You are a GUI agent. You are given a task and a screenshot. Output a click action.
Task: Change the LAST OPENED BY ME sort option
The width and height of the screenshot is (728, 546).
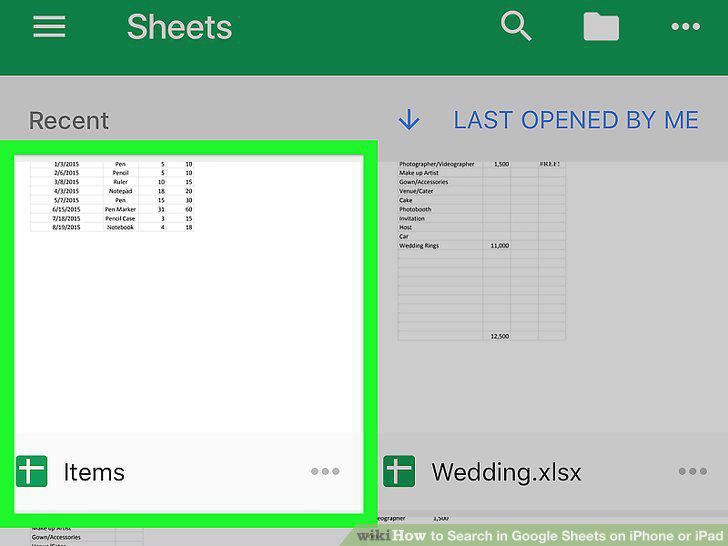tap(576, 120)
